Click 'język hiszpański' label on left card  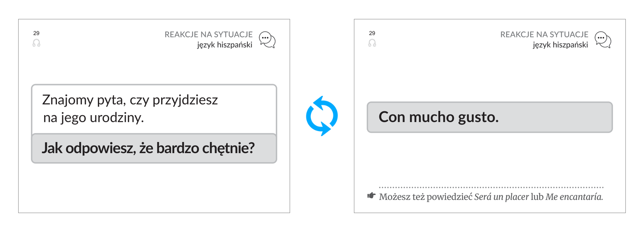point(225,45)
